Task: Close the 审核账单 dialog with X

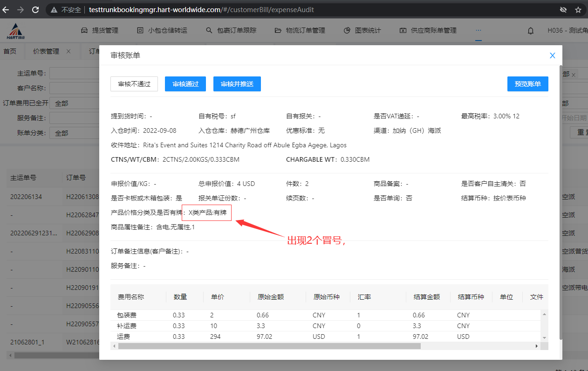Action: [x=552, y=55]
